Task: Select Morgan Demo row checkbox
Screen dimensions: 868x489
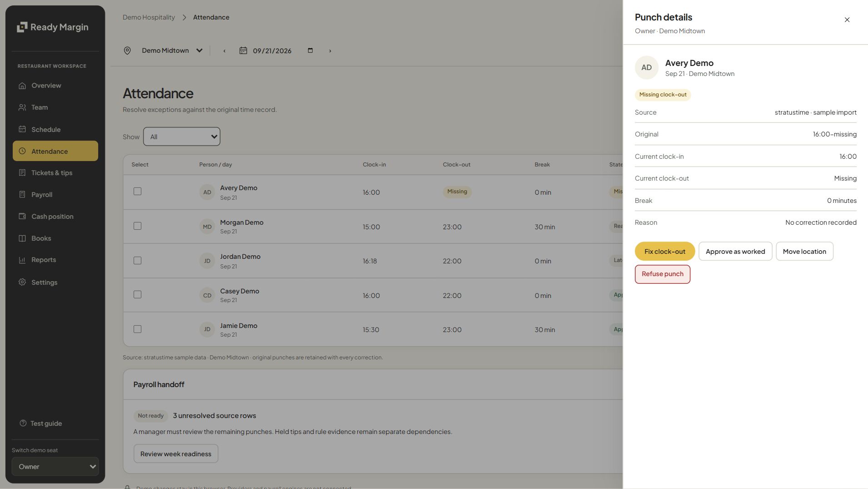Action: pos(137,226)
